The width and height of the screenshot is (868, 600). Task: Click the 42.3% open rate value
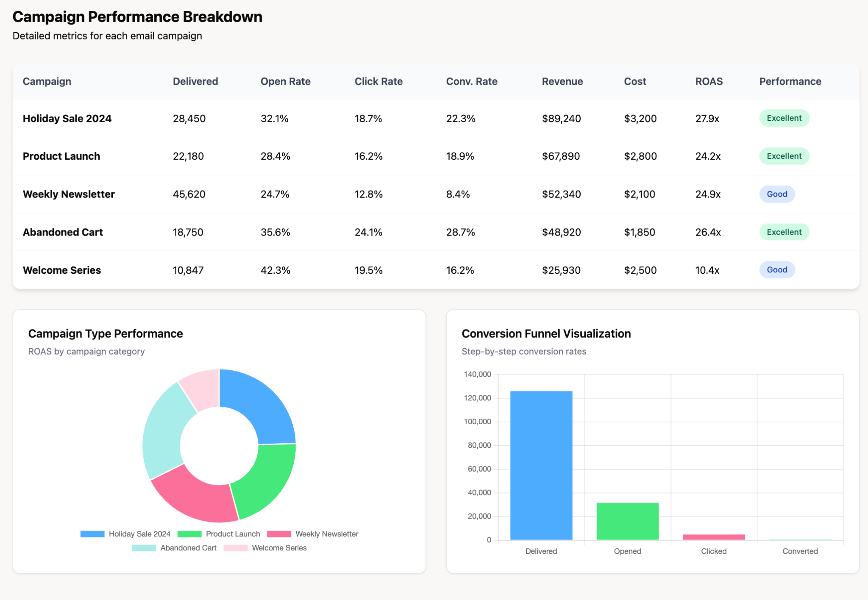[x=275, y=270]
